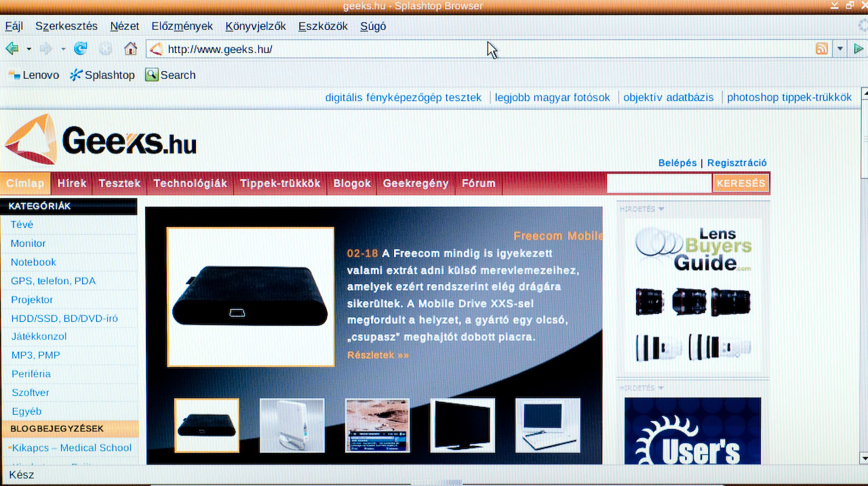Click the greyed Stop loading icon

click(x=105, y=49)
